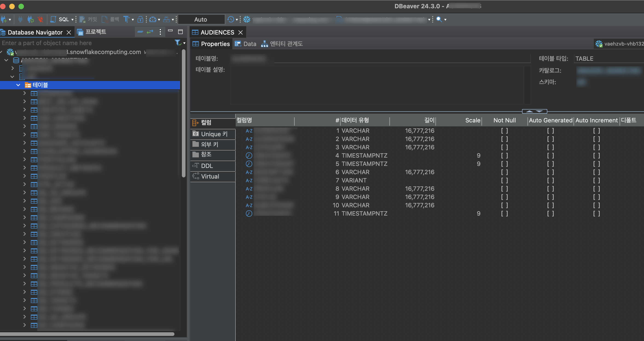Click the reconnect plug icon with green arrows
The image size is (644, 341).
click(31, 19)
